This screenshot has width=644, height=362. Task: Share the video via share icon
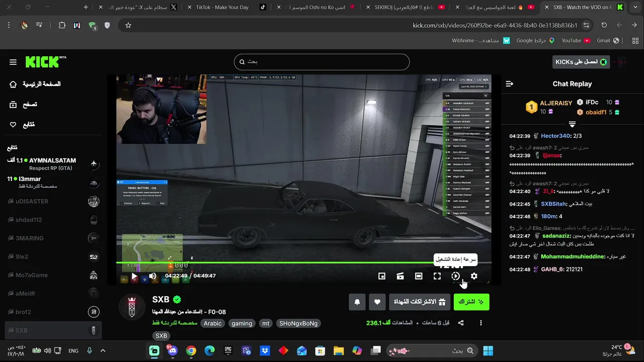coord(461,323)
